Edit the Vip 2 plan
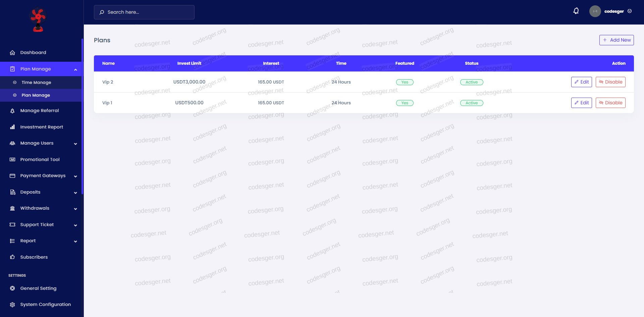The image size is (644, 317). click(x=581, y=82)
